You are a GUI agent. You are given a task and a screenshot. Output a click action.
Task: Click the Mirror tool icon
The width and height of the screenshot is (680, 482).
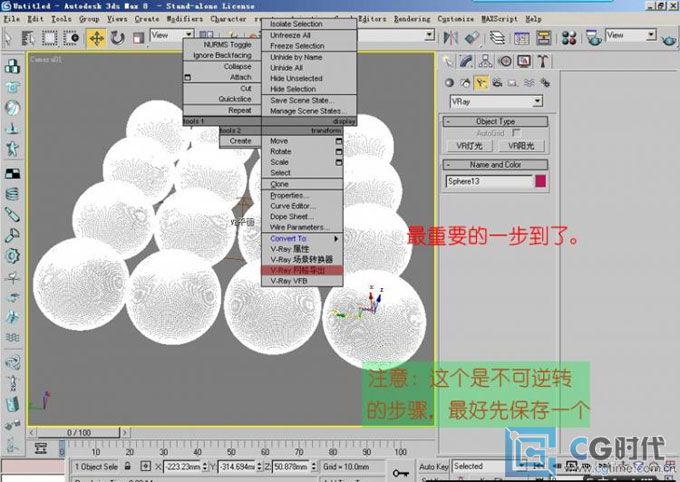click(x=450, y=38)
